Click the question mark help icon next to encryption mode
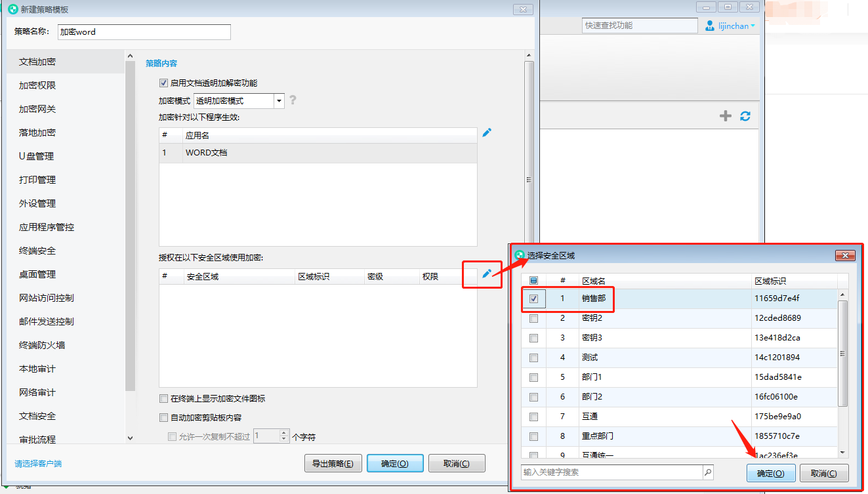Viewport: 868px width, 494px height. (x=293, y=100)
